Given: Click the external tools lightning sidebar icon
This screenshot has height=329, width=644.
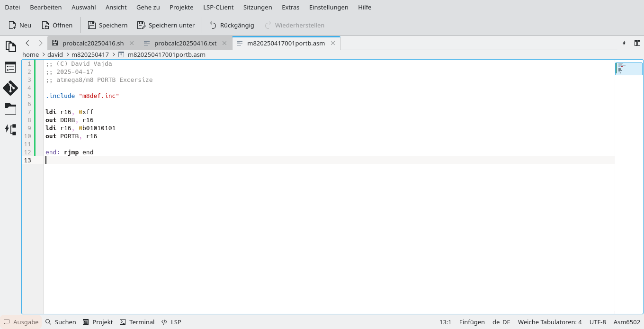Looking at the screenshot, I should (10, 130).
